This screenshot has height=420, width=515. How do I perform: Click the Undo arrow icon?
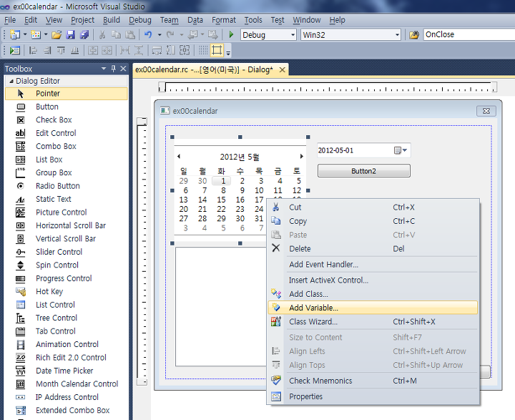(x=148, y=34)
